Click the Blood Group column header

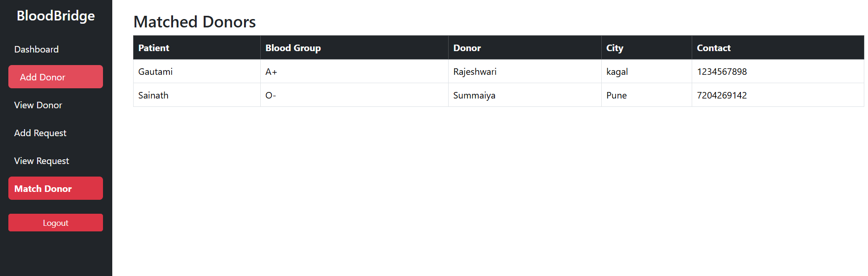pyautogui.click(x=293, y=47)
